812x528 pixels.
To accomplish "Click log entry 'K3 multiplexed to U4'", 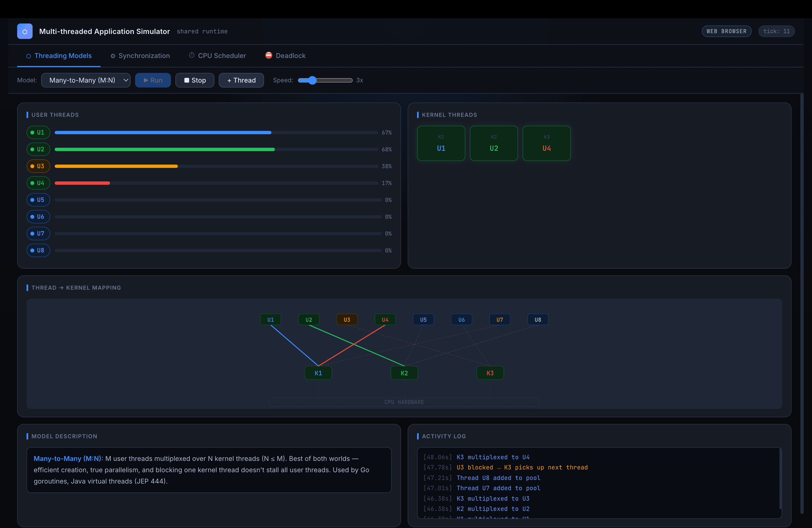I will click(493, 457).
